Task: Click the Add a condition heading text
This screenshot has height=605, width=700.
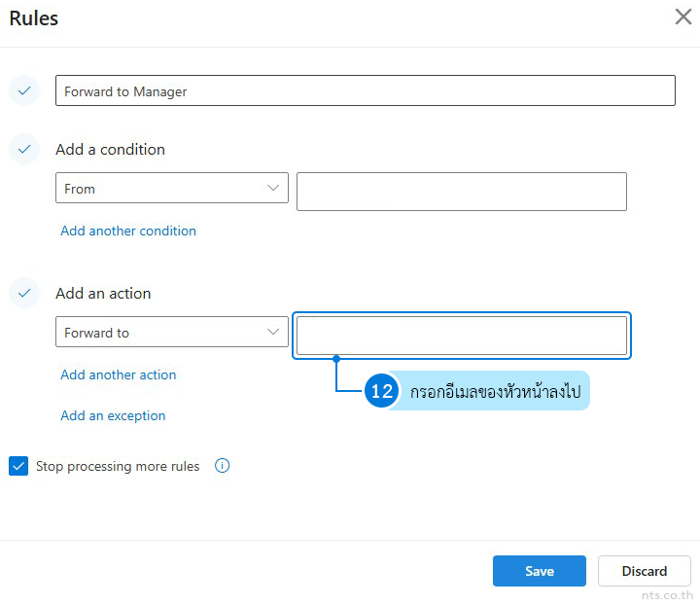Action: tap(110, 149)
